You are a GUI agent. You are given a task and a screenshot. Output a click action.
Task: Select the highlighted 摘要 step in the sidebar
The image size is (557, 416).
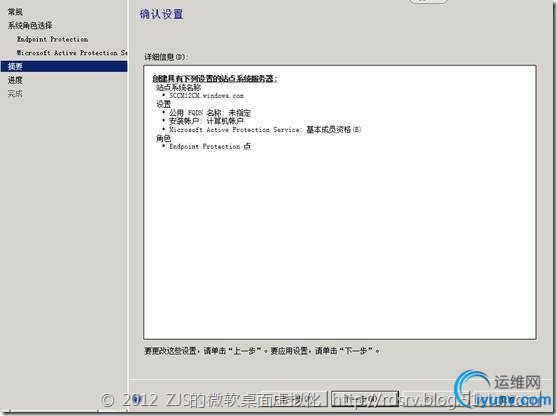64,66
